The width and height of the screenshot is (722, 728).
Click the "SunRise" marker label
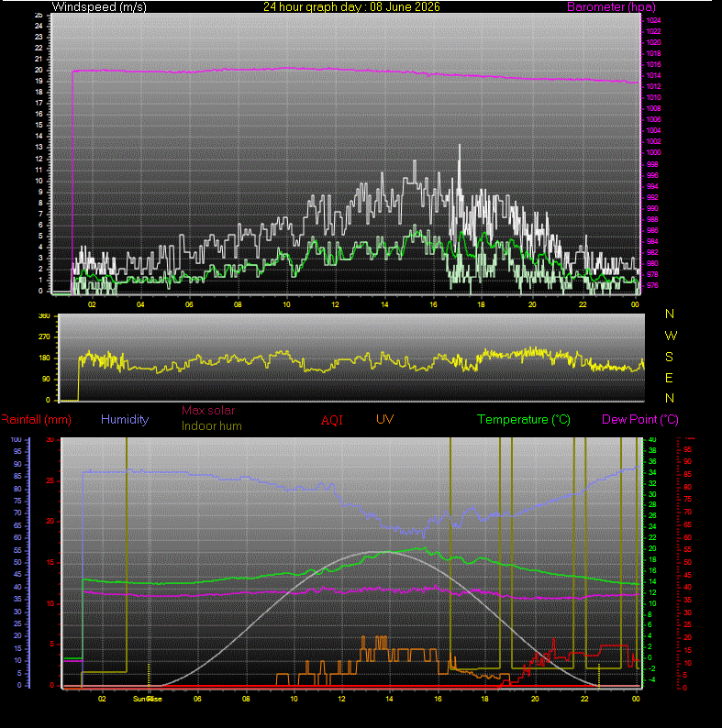(x=148, y=699)
